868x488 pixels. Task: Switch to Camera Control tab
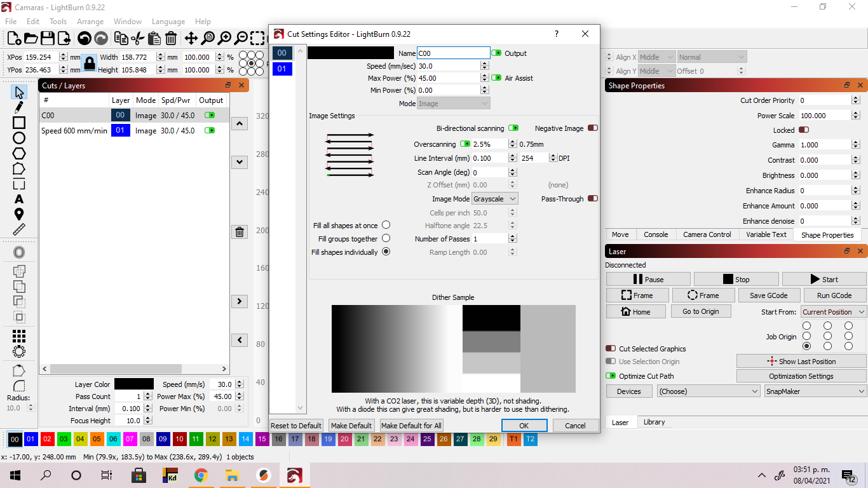coord(707,234)
